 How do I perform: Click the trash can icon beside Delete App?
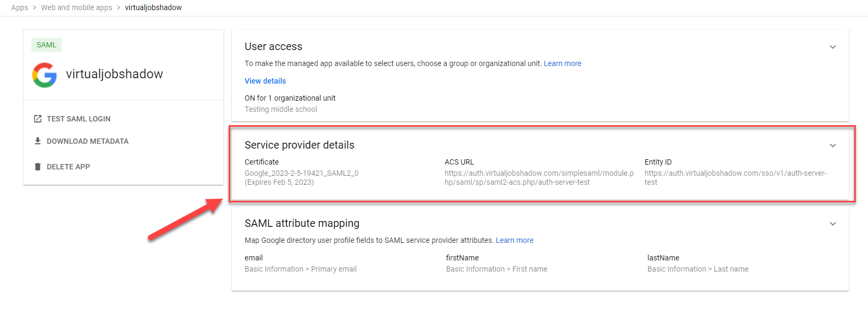[38, 167]
